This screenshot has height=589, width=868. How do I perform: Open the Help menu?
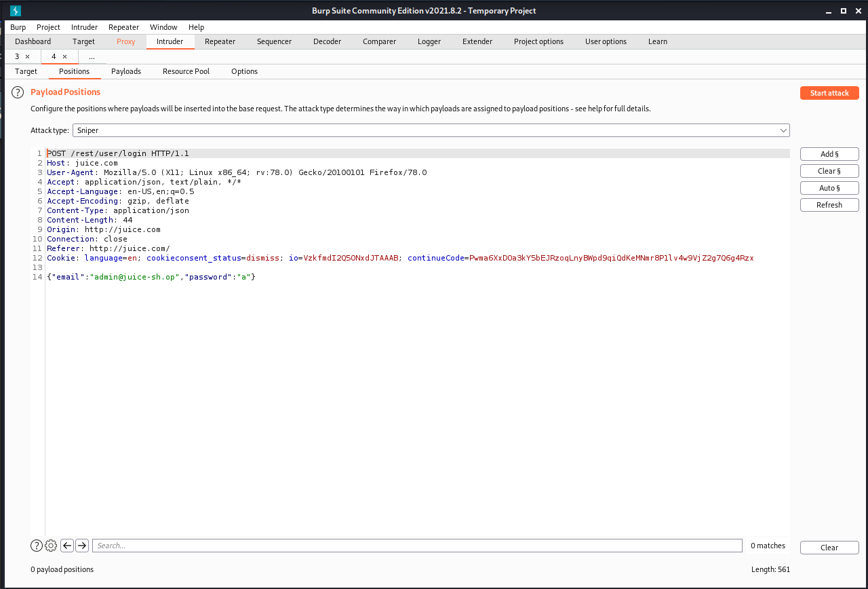[x=196, y=27]
